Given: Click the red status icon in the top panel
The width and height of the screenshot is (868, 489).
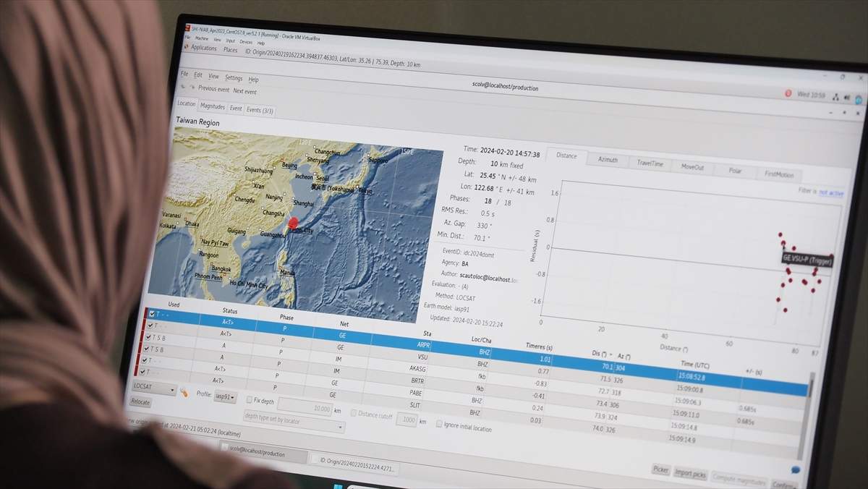Looking at the screenshot, I should tap(788, 93).
